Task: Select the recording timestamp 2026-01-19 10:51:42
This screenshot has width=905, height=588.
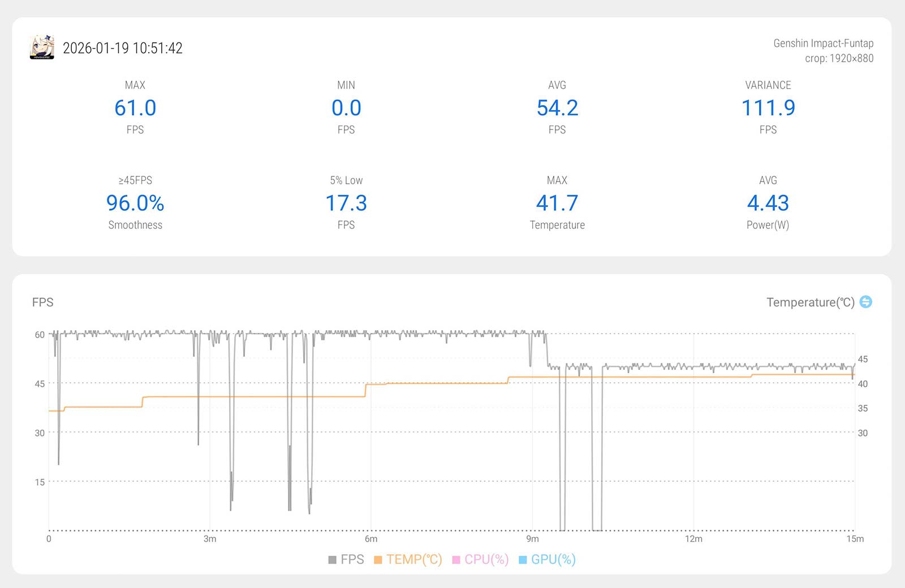Action: (123, 48)
